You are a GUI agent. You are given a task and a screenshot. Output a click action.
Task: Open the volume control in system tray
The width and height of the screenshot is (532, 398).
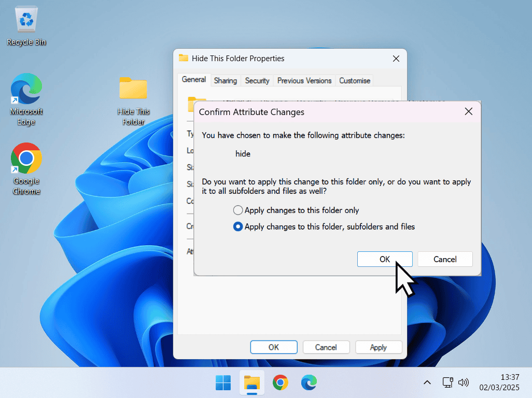463,382
